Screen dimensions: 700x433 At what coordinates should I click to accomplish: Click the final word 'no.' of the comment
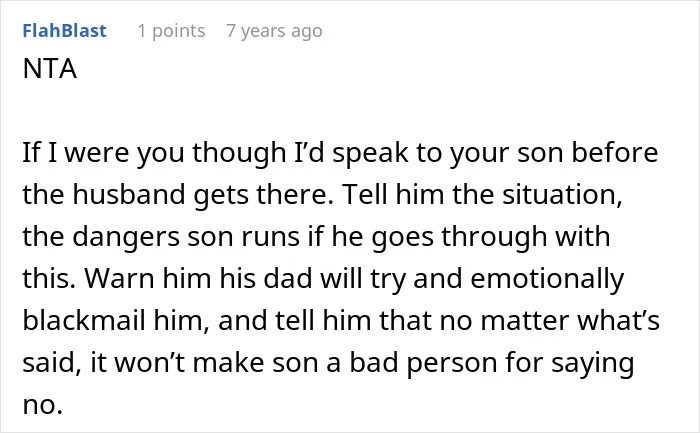point(42,405)
